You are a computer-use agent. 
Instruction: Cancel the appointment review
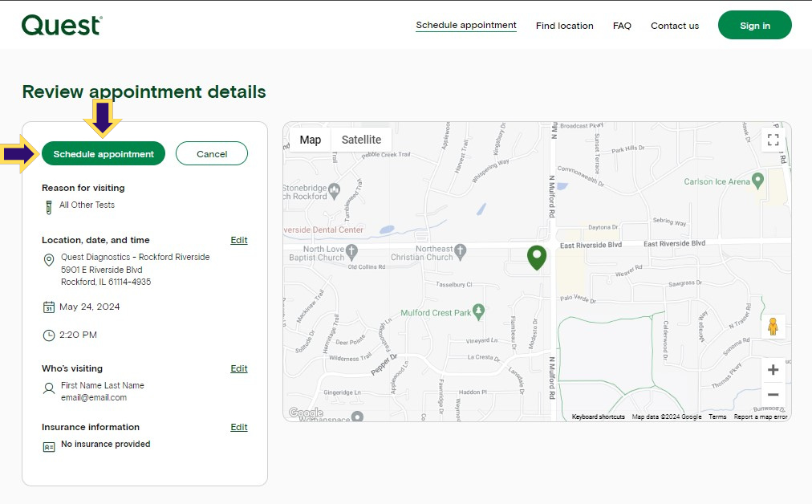click(x=212, y=154)
